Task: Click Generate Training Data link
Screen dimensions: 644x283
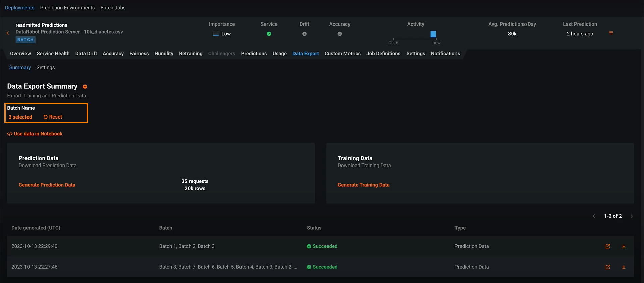Action: point(363,185)
